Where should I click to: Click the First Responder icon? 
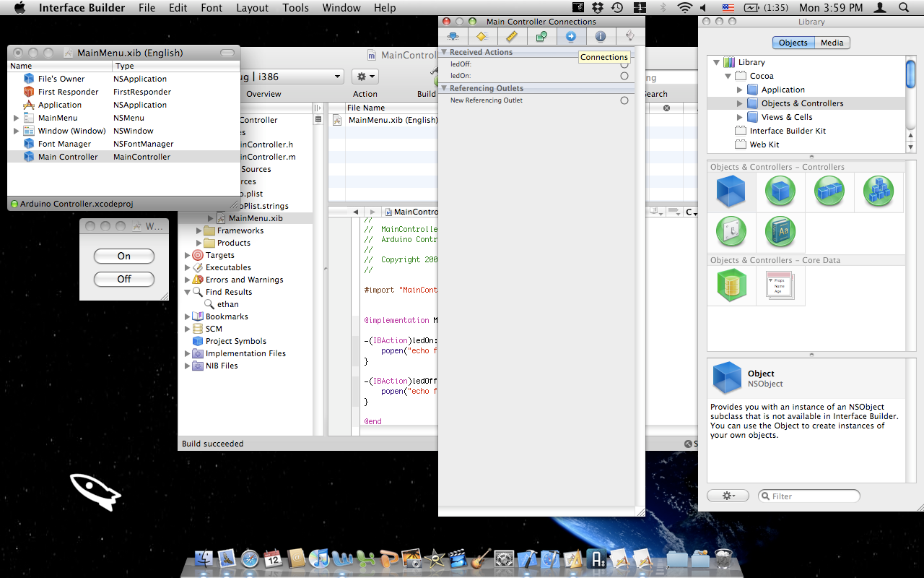coord(29,92)
